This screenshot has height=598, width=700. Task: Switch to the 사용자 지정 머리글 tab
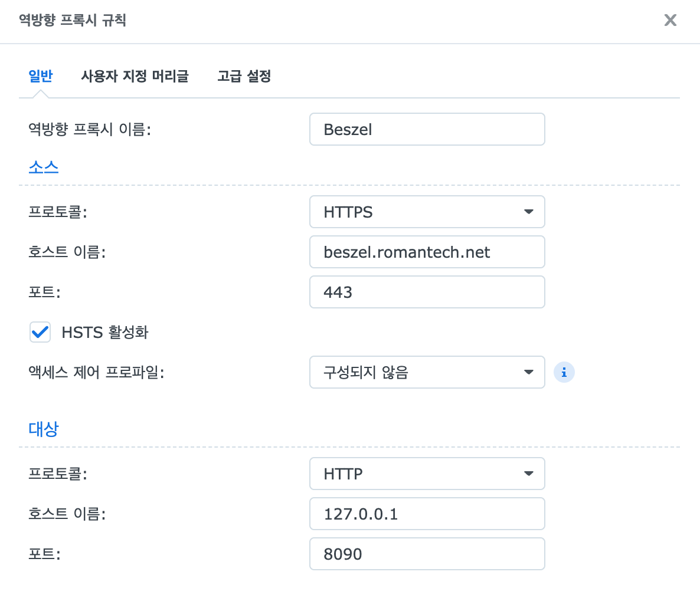(x=135, y=76)
